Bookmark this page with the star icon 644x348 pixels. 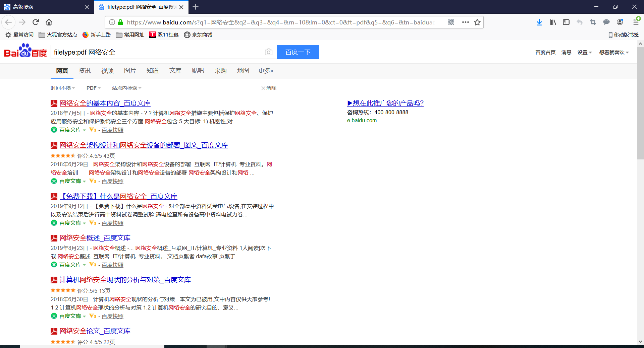(477, 22)
